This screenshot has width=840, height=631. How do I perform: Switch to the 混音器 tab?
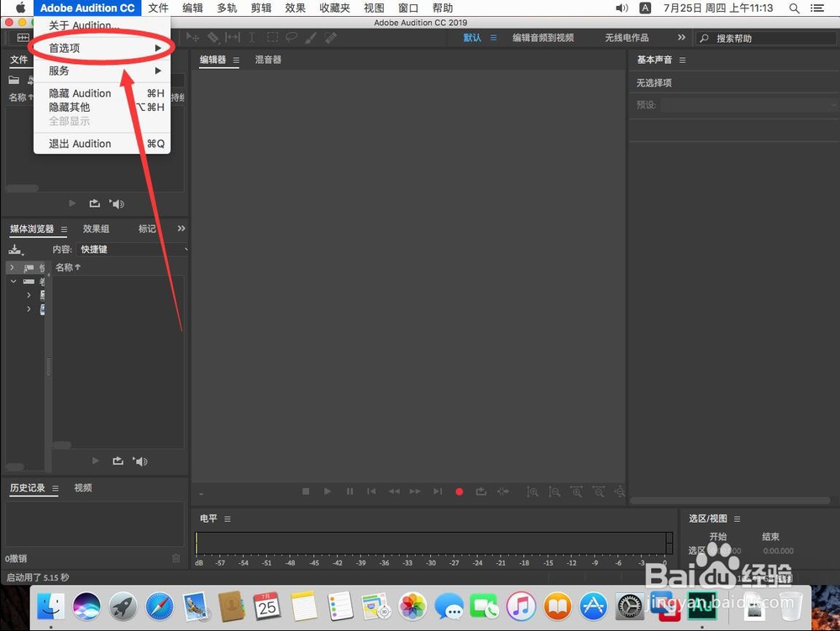[268, 60]
